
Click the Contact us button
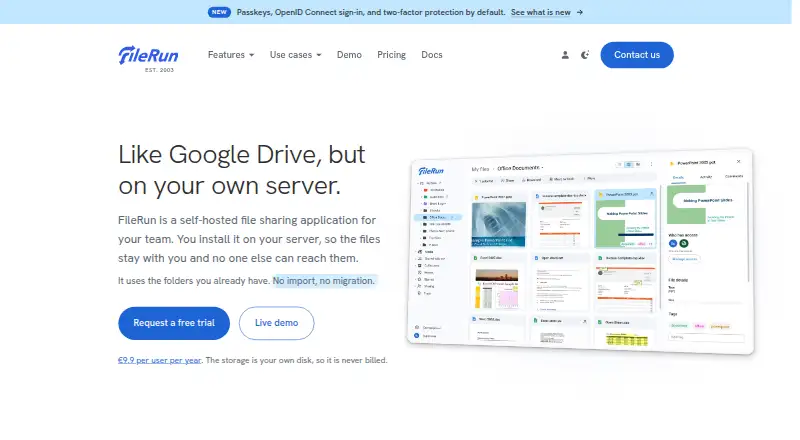(x=637, y=55)
